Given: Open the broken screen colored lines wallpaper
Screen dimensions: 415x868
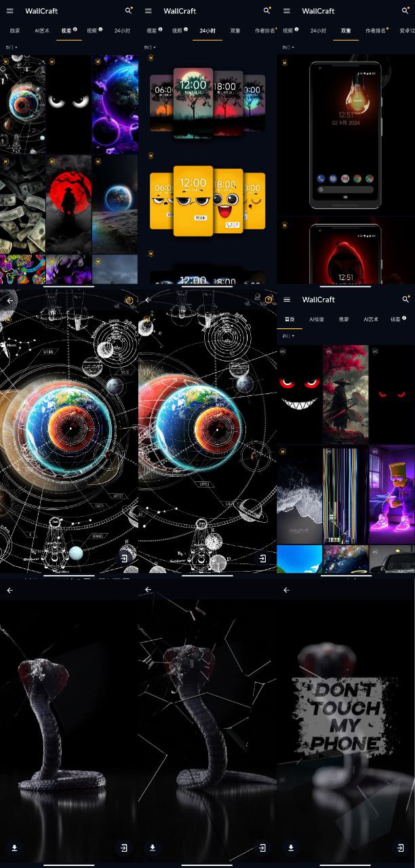Looking at the screenshot, I should click(x=345, y=494).
